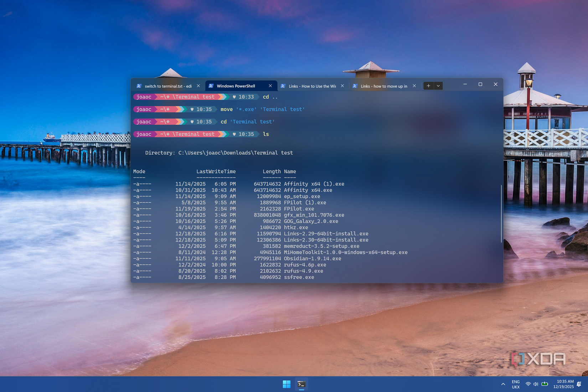Click 'memreduct-3.5.2-setup.exe' file name

321,246
